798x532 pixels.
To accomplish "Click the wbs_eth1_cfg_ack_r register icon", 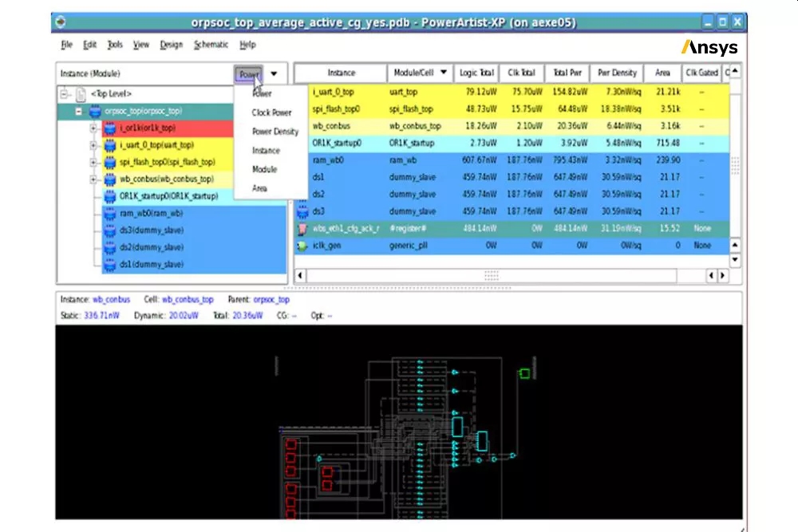I will click(302, 229).
